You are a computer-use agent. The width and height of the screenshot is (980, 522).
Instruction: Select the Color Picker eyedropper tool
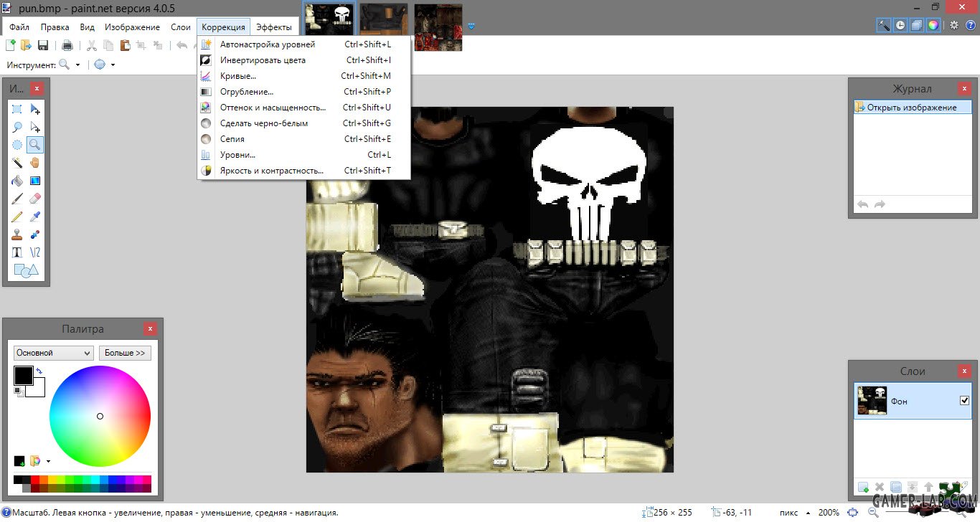pyautogui.click(x=35, y=217)
